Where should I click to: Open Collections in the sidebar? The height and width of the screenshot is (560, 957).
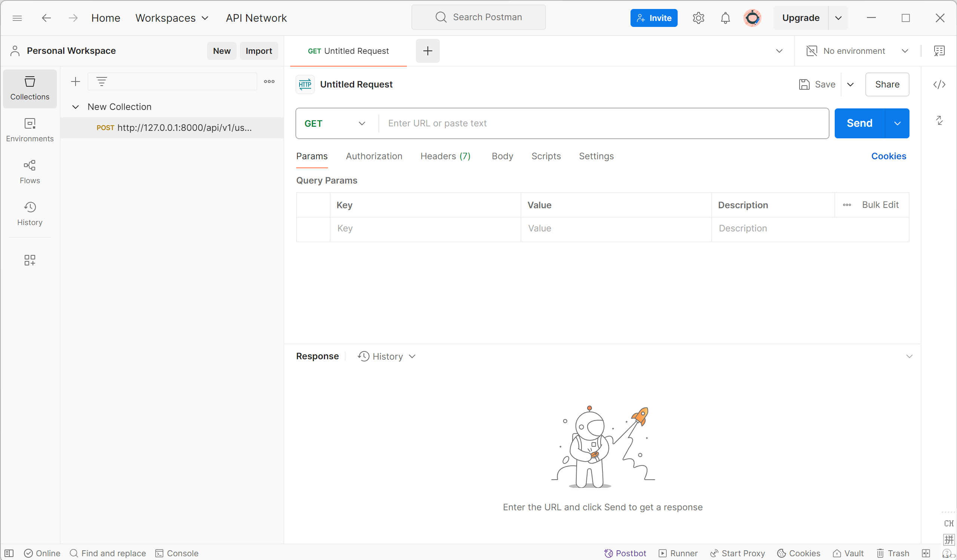coord(30,89)
